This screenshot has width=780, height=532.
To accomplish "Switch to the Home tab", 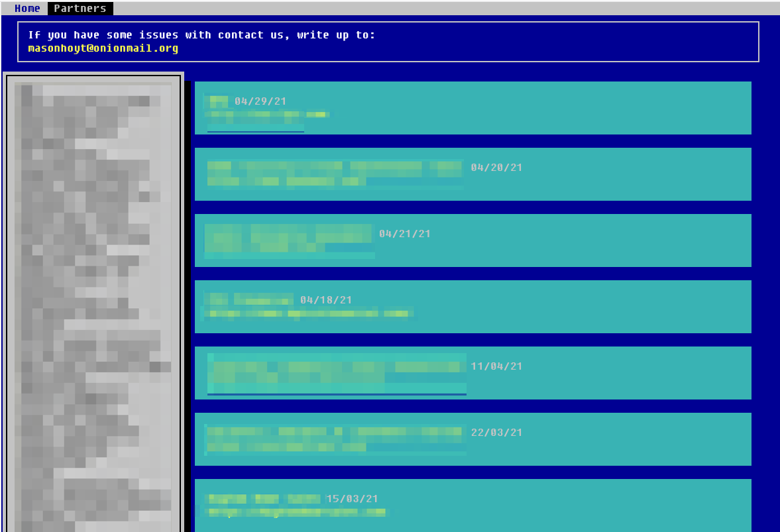I will 27,8.
